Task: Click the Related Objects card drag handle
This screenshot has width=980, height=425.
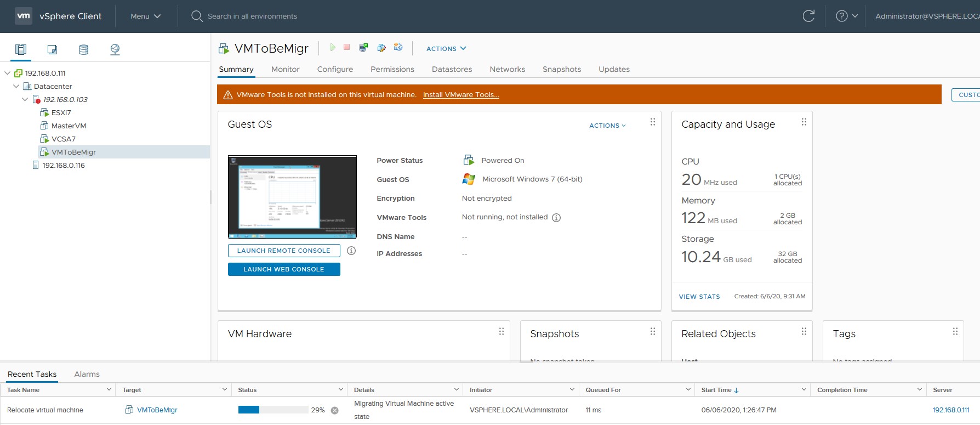Action: (804, 332)
